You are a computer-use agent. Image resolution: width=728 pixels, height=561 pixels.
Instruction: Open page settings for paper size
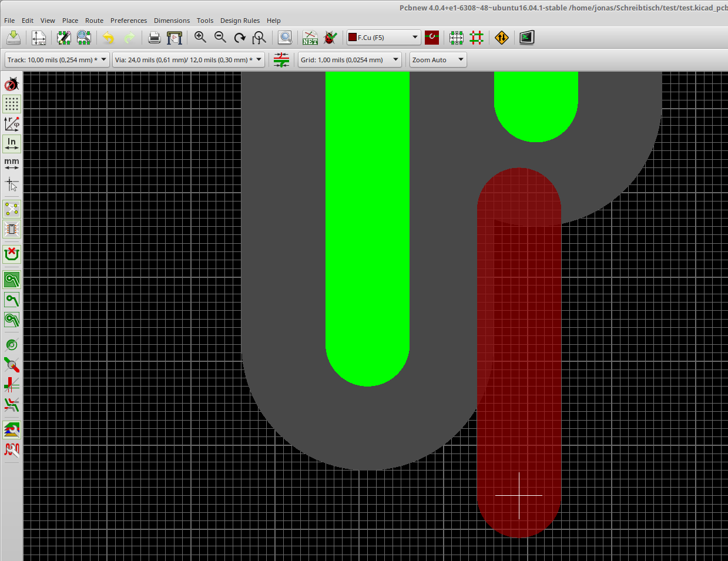(38, 38)
